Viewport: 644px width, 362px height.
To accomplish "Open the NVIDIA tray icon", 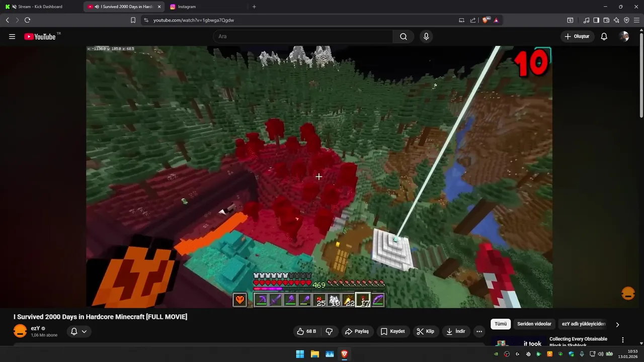I will pyautogui.click(x=496, y=354).
